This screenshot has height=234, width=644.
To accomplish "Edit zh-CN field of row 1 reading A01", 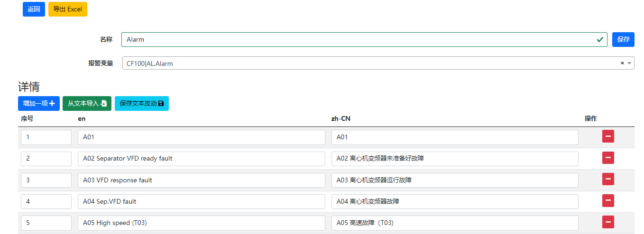I will tap(455, 137).
